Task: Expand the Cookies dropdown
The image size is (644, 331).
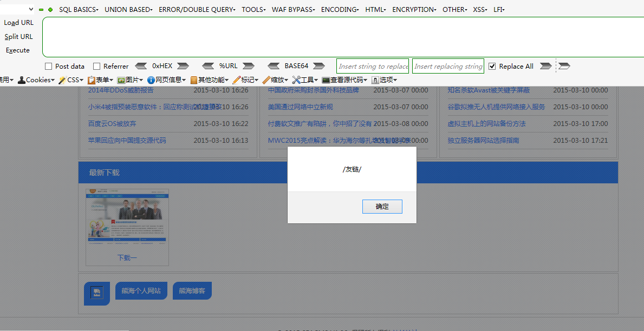Action: [53, 81]
